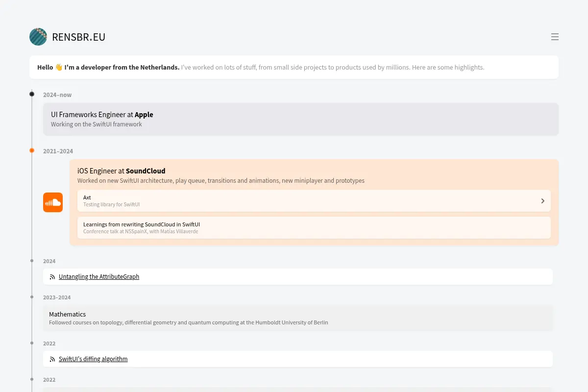
Task: Click the 2021–2024 year label
Action: tap(58, 151)
